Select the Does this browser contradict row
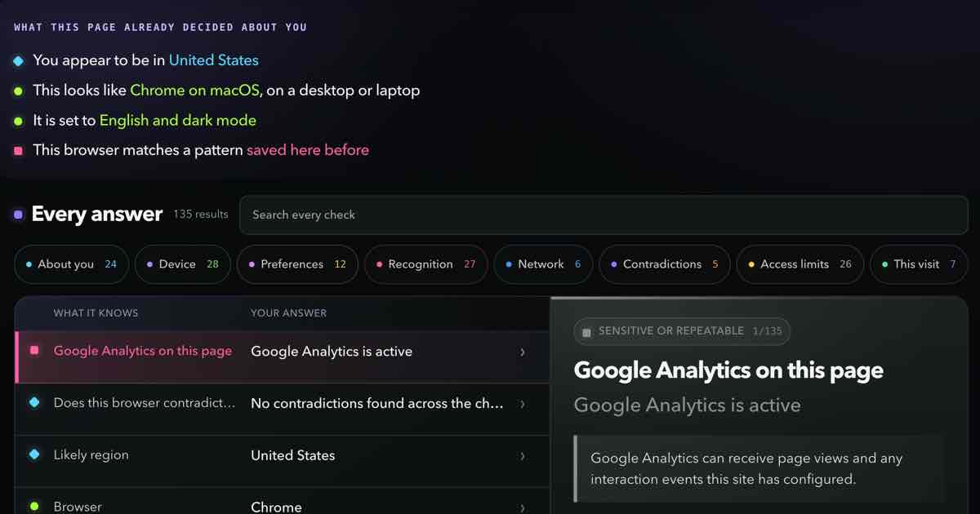 [282, 410]
